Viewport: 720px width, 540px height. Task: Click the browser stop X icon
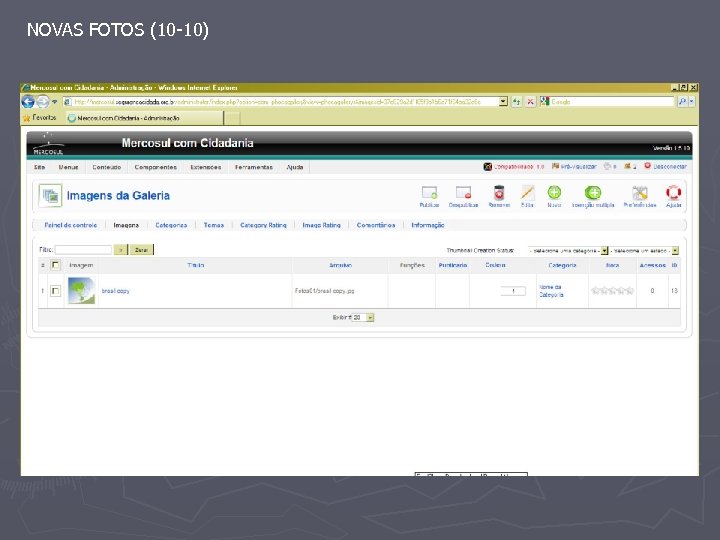pos(530,101)
